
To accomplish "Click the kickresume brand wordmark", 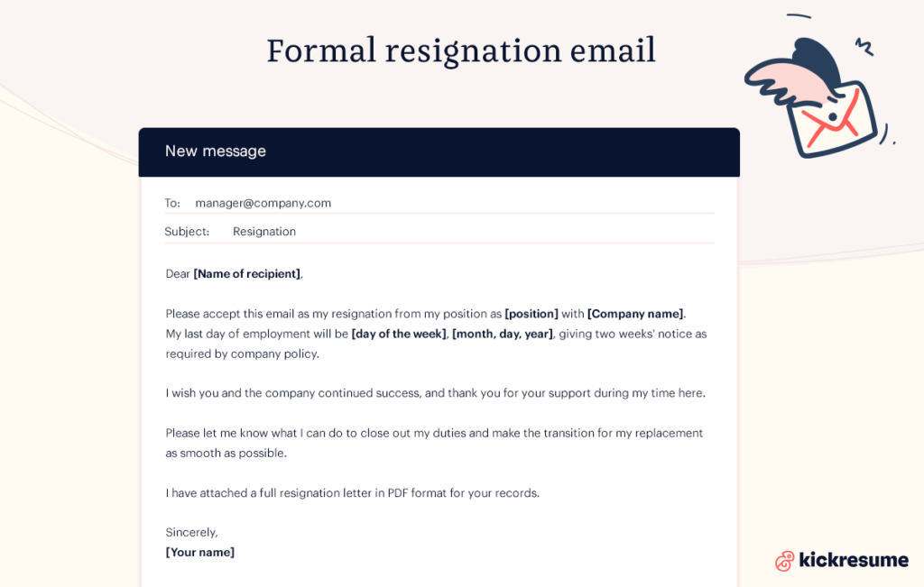I will coord(854,559).
